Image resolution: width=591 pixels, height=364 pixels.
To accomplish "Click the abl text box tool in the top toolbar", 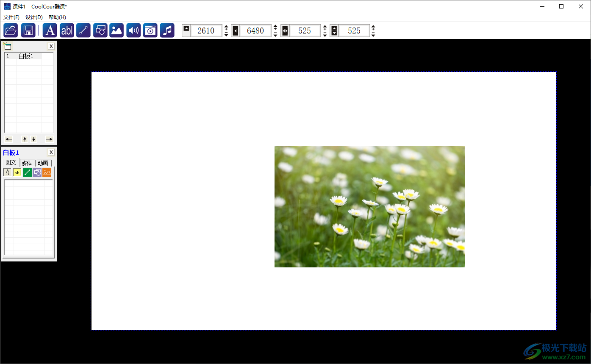I will 67,31.
